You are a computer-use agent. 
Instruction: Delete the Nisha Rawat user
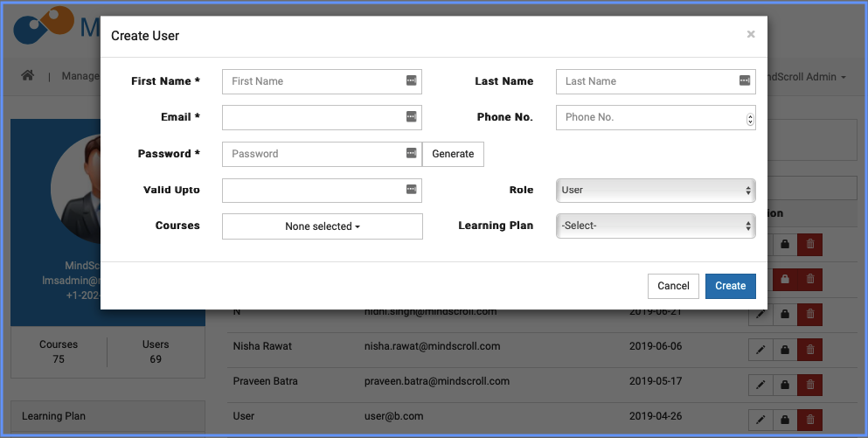pos(810,350)
